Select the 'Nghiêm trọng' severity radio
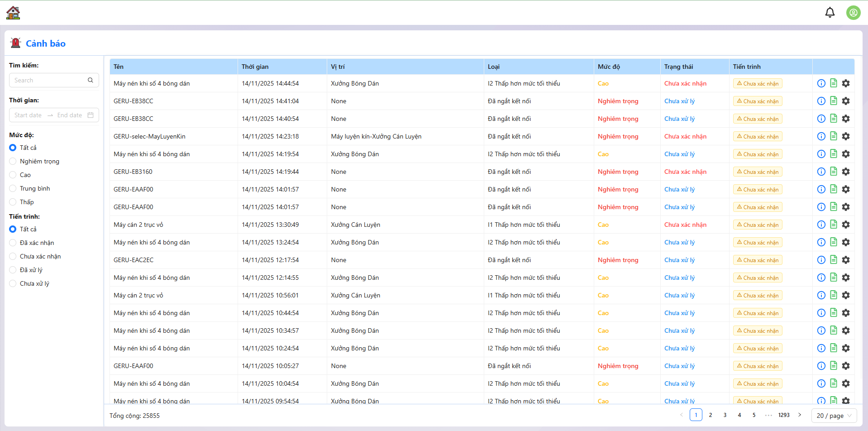This screenshot has height=431, width=868. click(13, 161)
